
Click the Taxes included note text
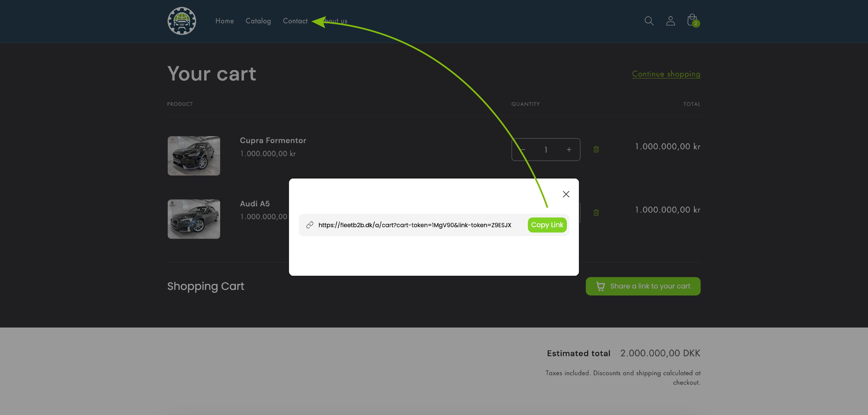point(623,378)
